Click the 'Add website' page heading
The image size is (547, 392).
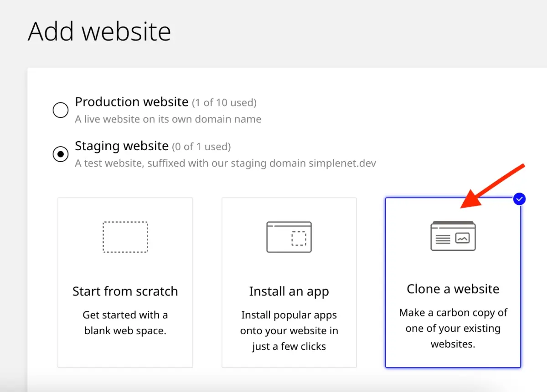click(99, 32)
